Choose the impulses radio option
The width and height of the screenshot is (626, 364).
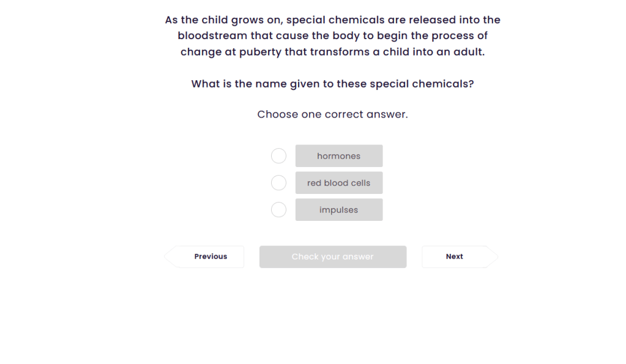278,210
